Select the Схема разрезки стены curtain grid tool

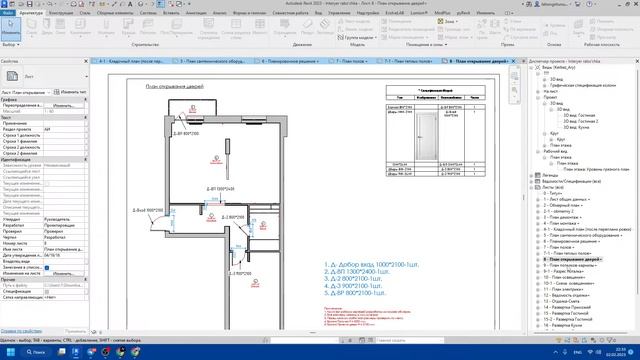tap(236, 29)
